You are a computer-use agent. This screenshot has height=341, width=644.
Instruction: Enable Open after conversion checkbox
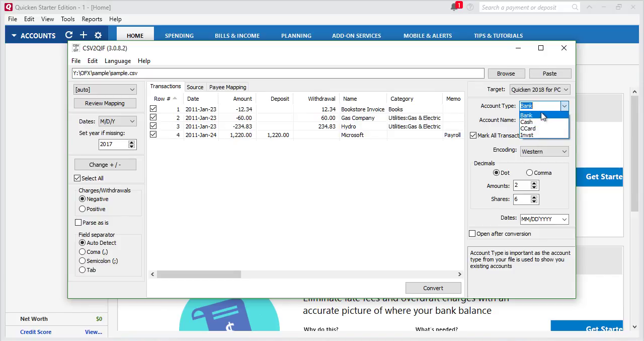472,233
